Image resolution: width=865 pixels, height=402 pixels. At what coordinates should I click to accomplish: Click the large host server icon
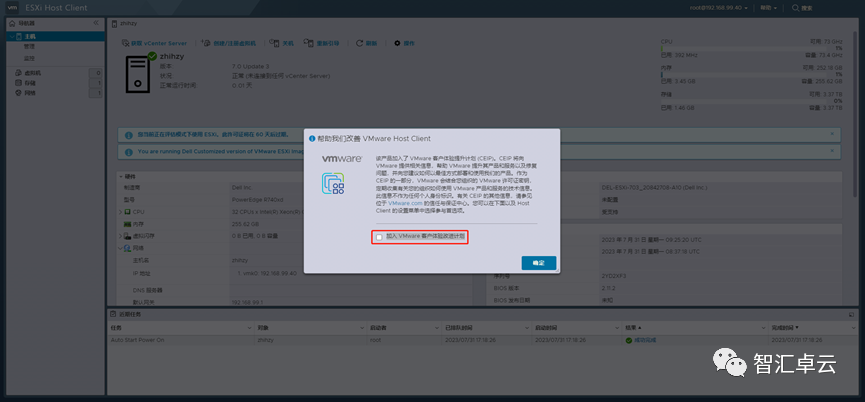coord(140,74)
